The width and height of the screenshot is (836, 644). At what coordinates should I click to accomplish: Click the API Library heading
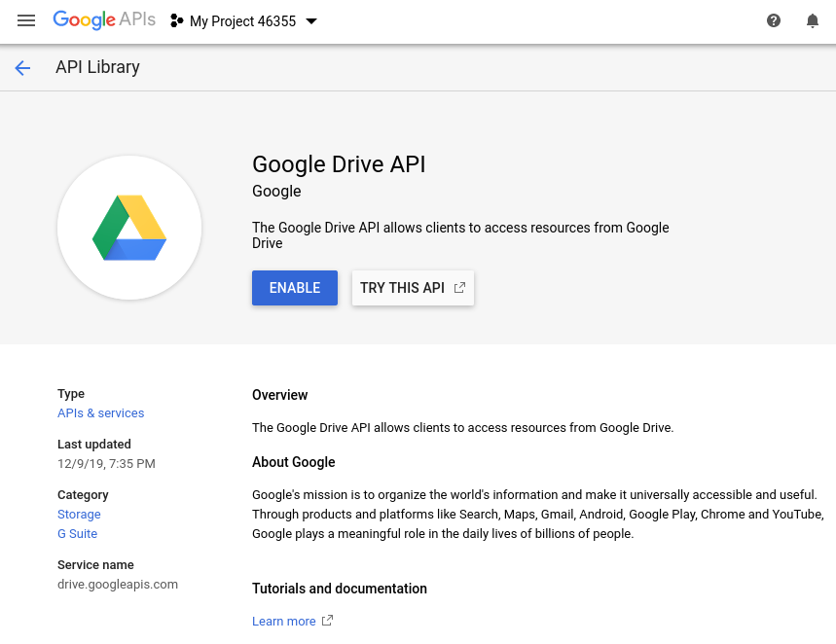click(97, 67)
